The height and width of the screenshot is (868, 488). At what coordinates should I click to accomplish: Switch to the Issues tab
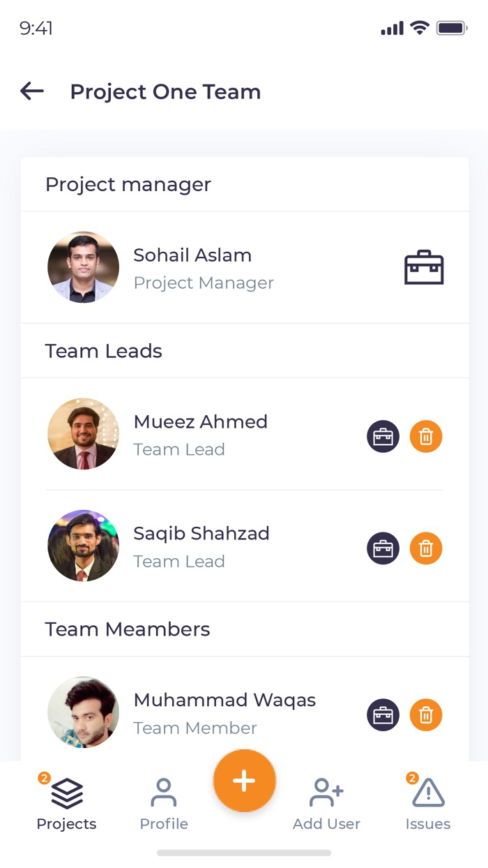point(427,802)
